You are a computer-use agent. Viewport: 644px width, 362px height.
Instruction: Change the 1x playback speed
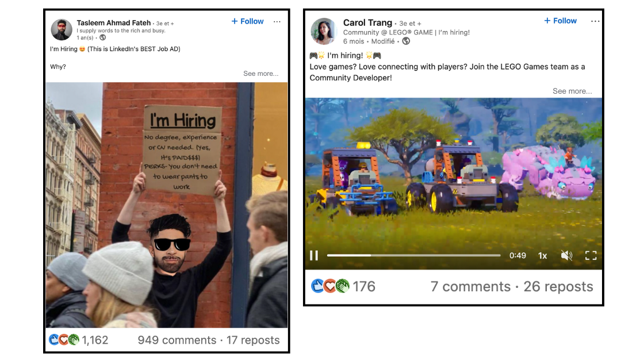click(x=543, y=256)
